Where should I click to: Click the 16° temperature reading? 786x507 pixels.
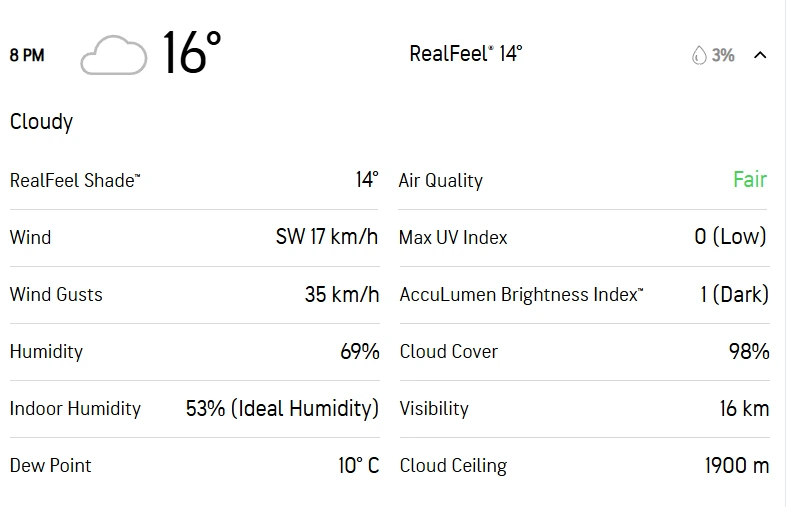191,53
